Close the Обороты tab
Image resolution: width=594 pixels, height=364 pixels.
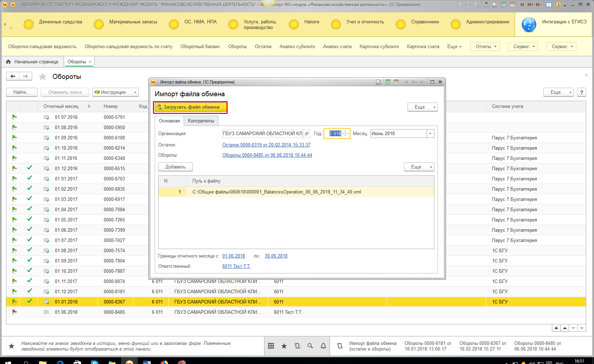tap(90, 62)
